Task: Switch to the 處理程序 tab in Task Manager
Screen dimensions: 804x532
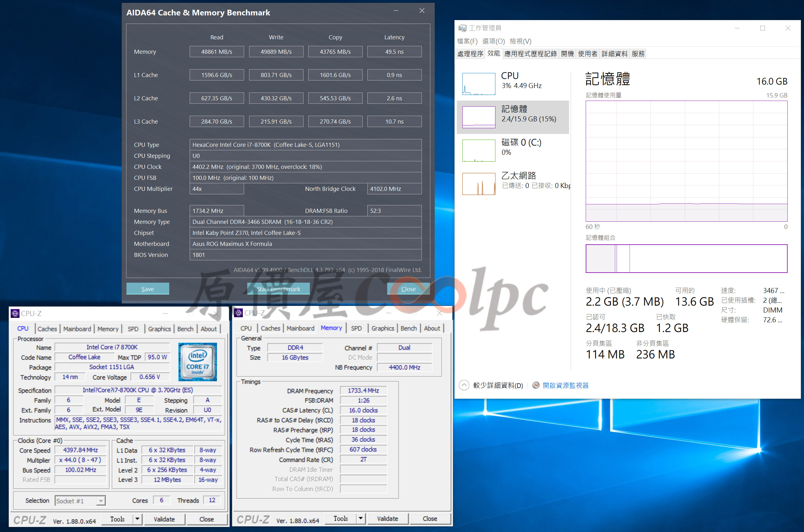Action: [x=470, y=53]
